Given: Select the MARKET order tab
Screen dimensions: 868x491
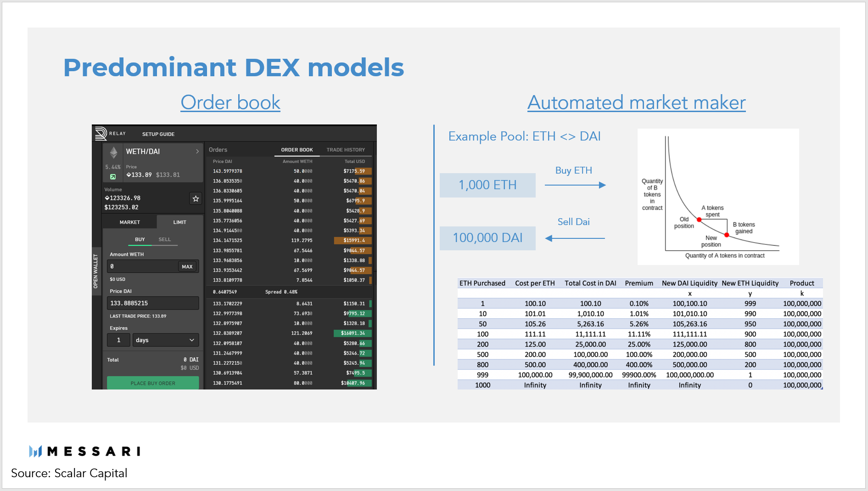Looking at the screenshot, I should 130,222.
